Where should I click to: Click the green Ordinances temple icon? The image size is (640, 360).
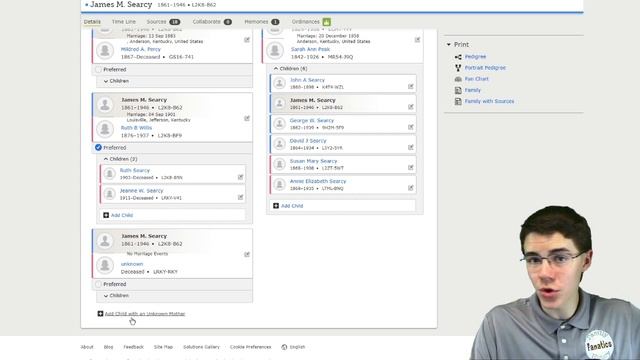(327, 22)
